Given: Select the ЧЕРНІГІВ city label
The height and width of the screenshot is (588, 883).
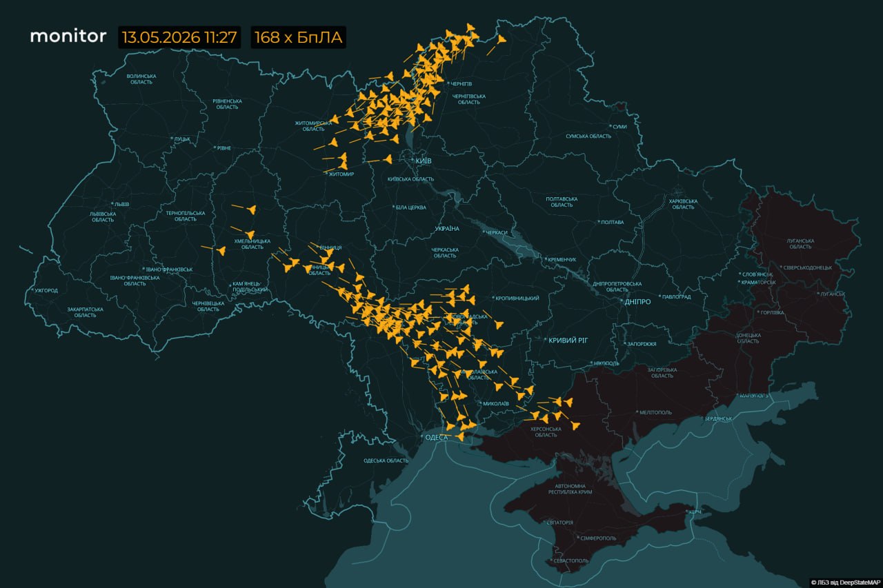Looking at the screenshot, I should (x=461, y=83).
